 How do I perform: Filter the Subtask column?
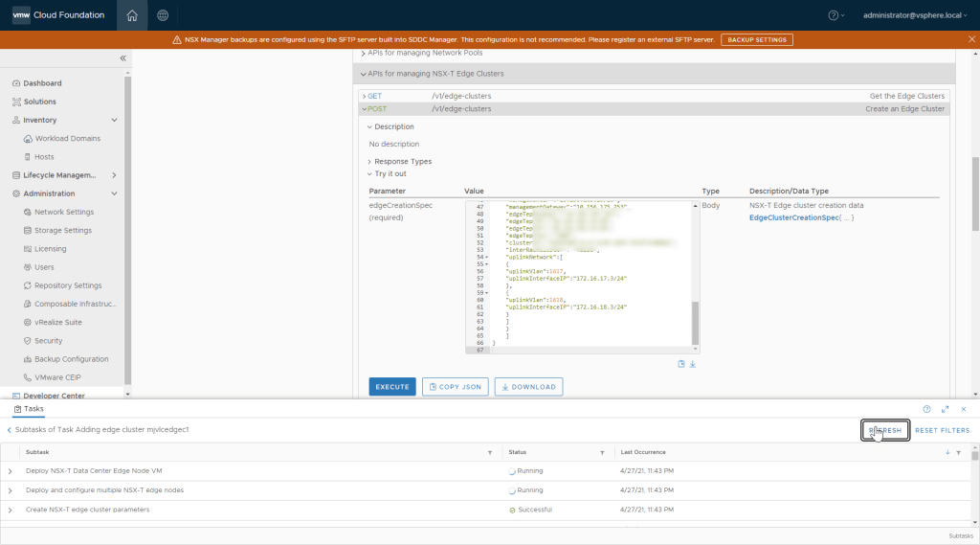tap(490, 452)
